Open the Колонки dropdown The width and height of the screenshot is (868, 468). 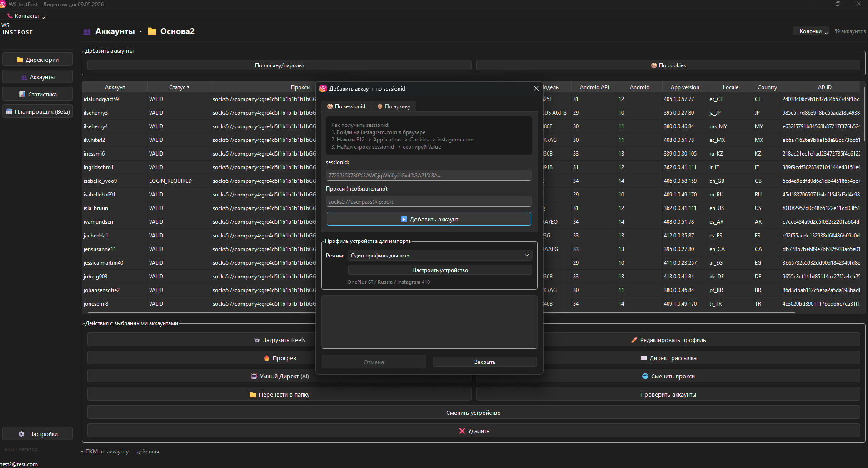pos(811,31)
